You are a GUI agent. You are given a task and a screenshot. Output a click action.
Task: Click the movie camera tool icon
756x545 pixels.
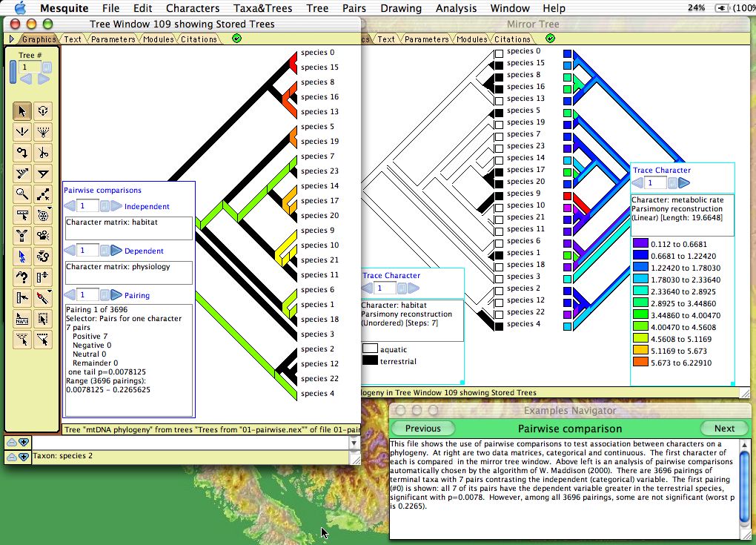[44, 237]
